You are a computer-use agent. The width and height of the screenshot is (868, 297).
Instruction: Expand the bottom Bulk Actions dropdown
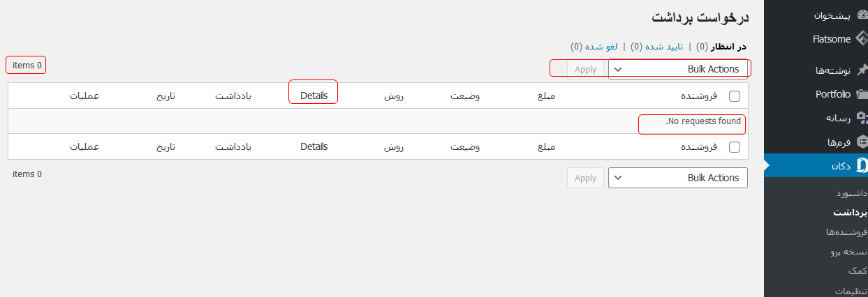coord(678,178)
